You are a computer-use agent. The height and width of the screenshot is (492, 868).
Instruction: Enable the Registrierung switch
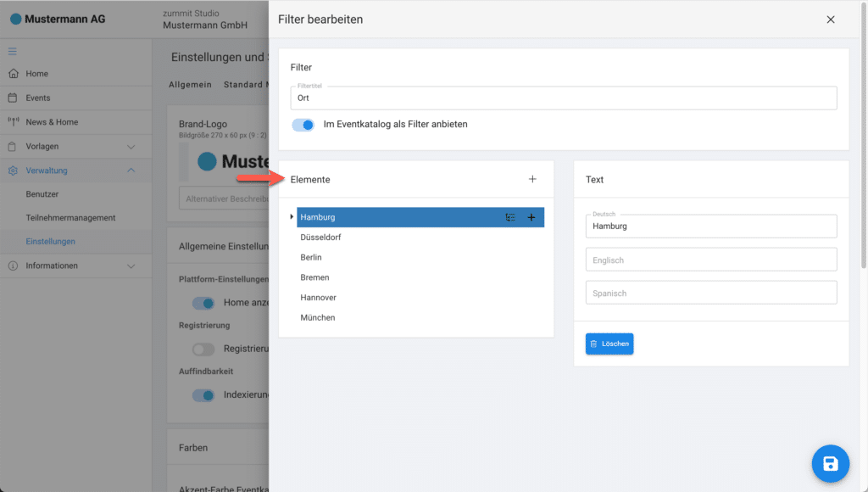tap(203, 349)
